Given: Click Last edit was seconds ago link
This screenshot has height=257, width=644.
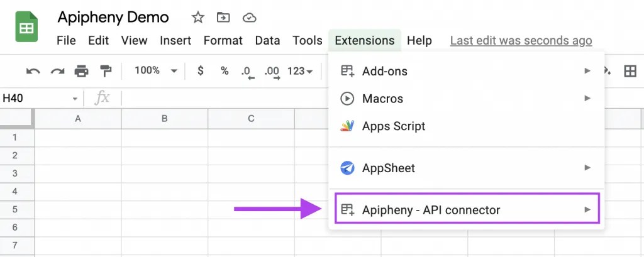Looking at the screenshot, I should pos(521,41).
